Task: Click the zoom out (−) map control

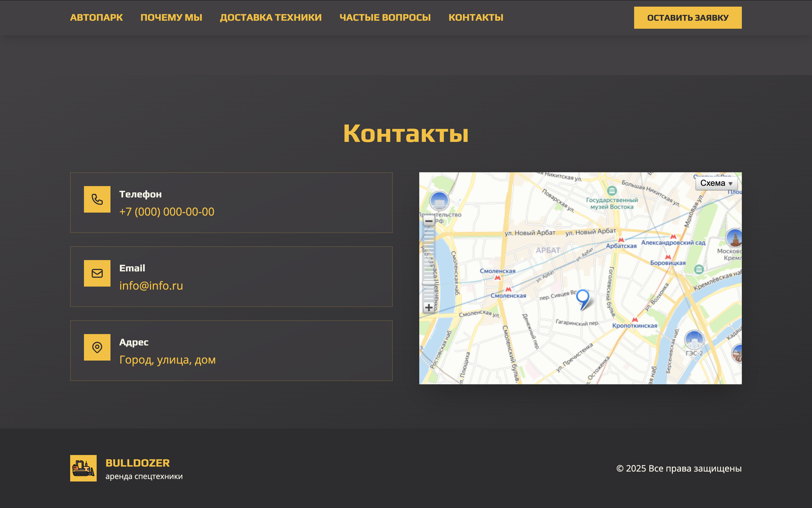Action: pos(429,222)
